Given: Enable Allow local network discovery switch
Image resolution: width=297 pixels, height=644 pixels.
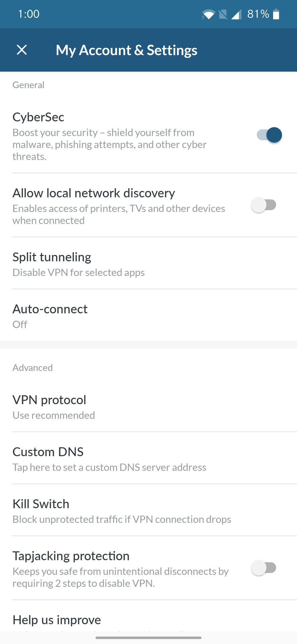Looking at the screenshot, I should pos(264,205).
